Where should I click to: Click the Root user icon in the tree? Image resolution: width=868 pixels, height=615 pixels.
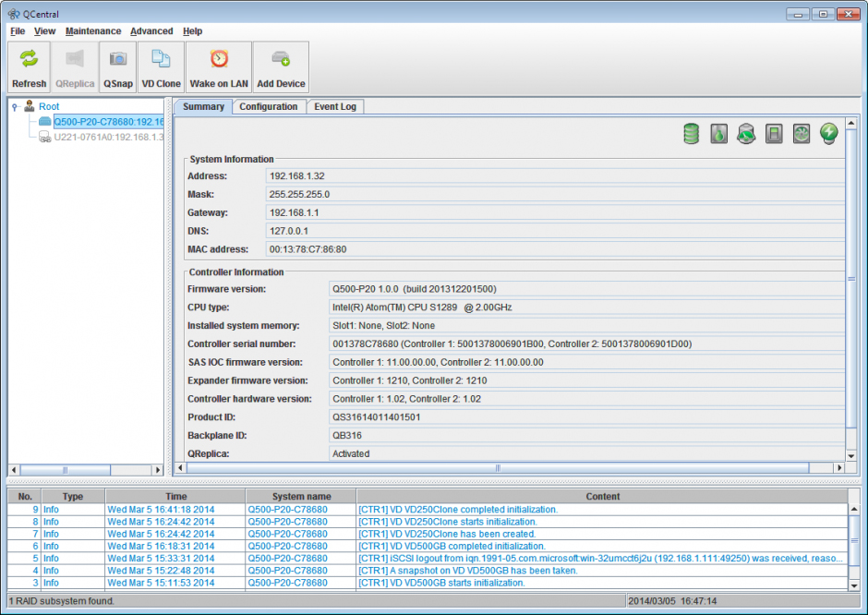point(30,105)
